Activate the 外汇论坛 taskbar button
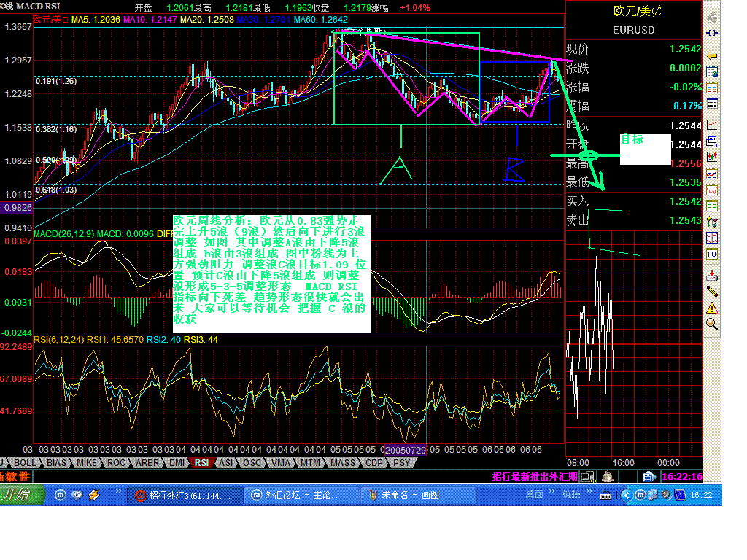This screenshot has height=560, width=747. [x=301, y=495]
